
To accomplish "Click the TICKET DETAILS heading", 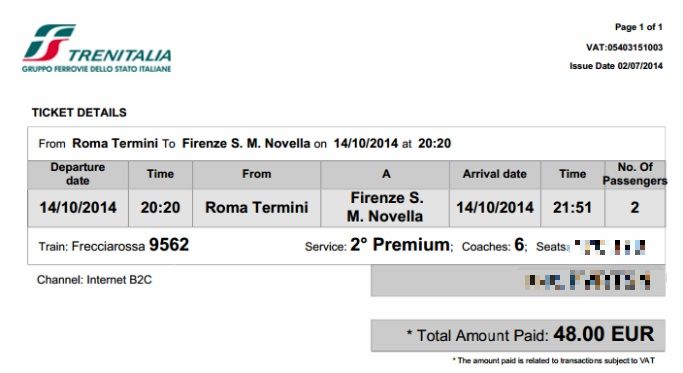I will 79,112.
